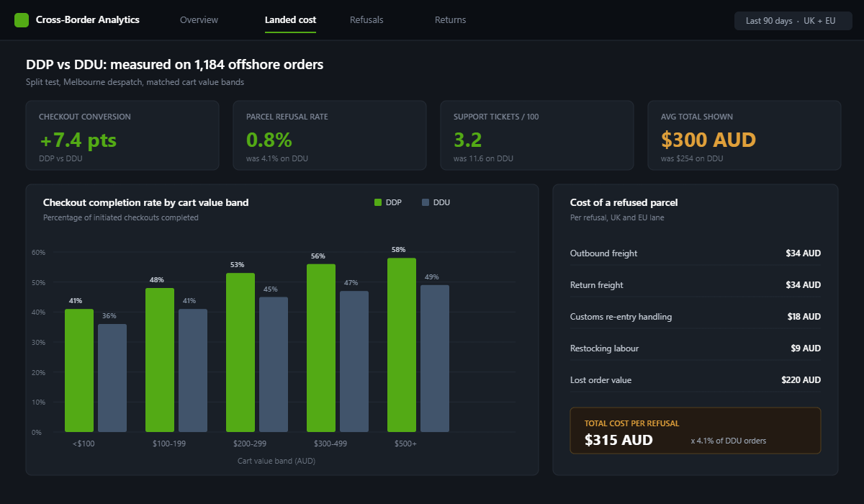The height and width of the screenshot is (504, 864).
Task: Click the $18 AUD customs amount
Action: coord(804,317)
